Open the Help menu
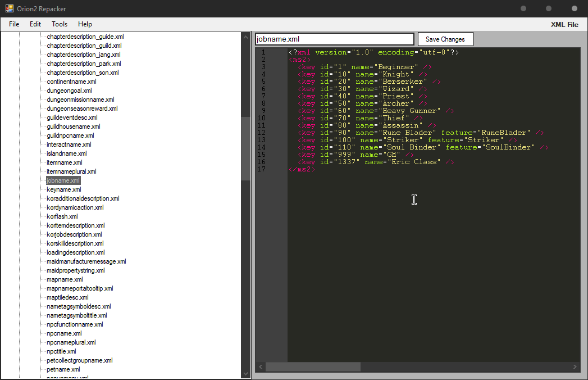588x380 pixels. (x=85, y=24)
